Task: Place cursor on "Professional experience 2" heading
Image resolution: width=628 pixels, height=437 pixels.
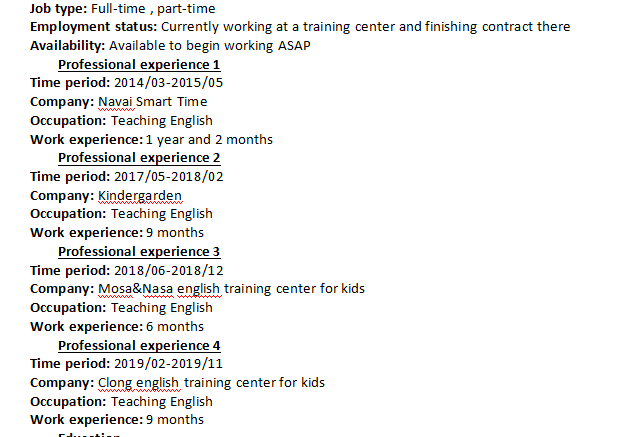Action: 139,158
